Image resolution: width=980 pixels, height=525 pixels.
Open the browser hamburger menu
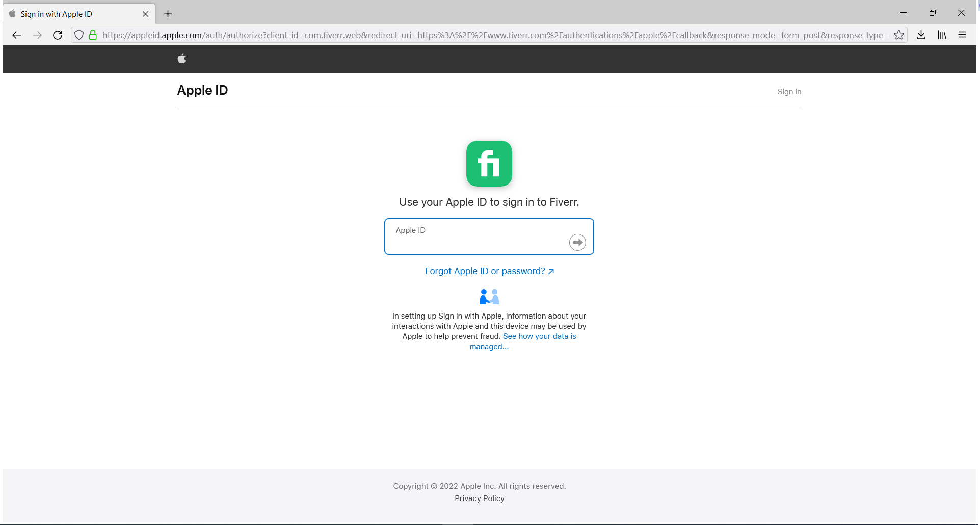pos(962,35)
